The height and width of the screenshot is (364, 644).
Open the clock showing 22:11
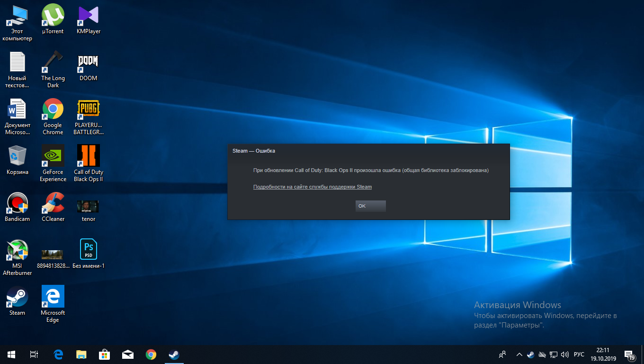[602, 355]
